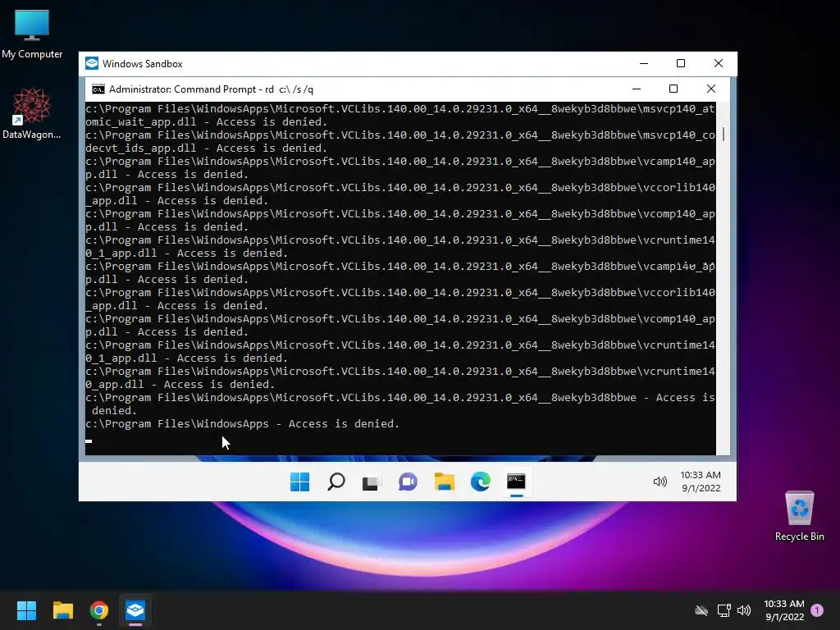This screenshot has height=630, width=840.
Task: Click the 'decvt_ids_app.dll - Access is denied.' line
Action: 206,148
